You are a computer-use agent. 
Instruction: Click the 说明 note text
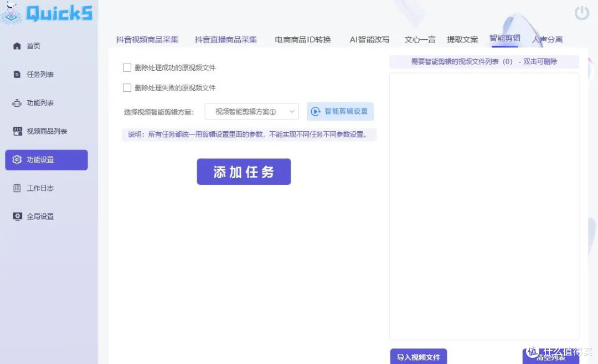[249, 134]
